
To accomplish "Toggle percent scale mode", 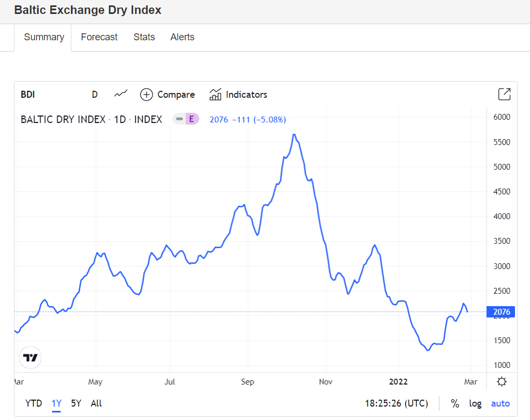I will (x=455, y=403).
